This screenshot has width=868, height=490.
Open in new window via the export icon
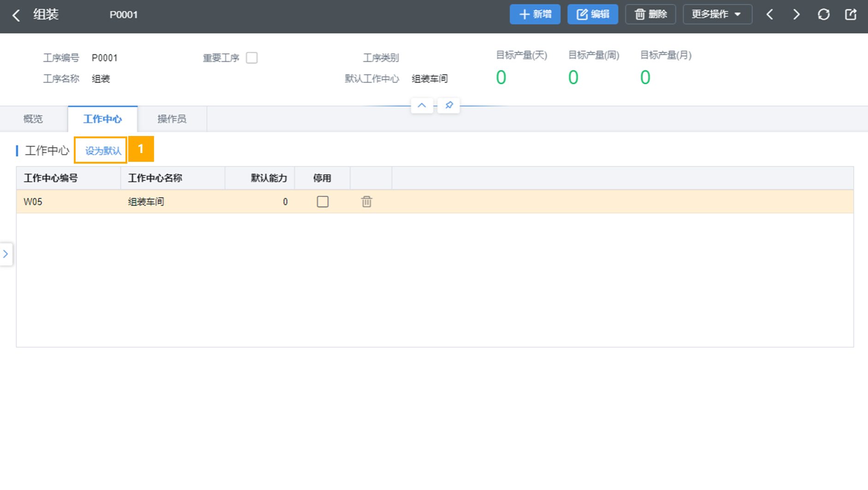pos(851,14)
